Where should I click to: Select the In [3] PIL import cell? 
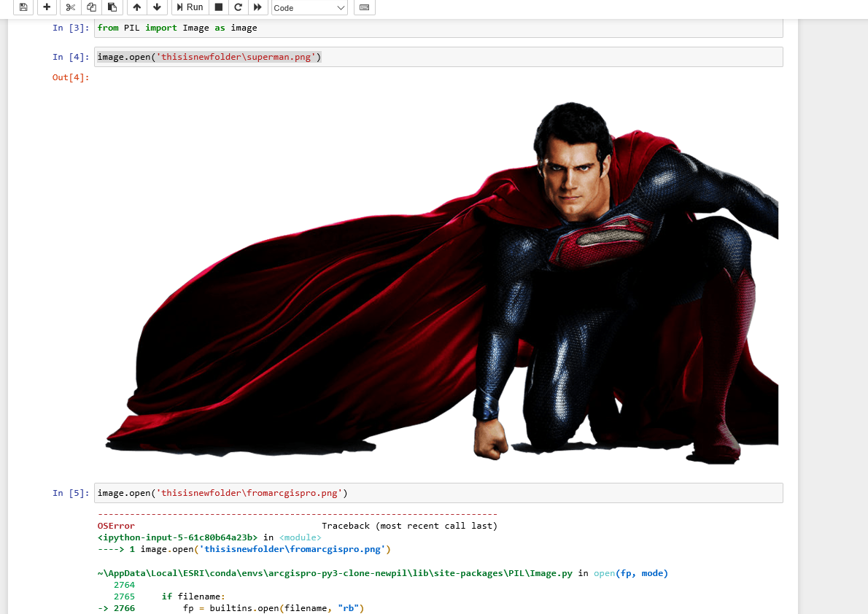click(x=438, y=28)
